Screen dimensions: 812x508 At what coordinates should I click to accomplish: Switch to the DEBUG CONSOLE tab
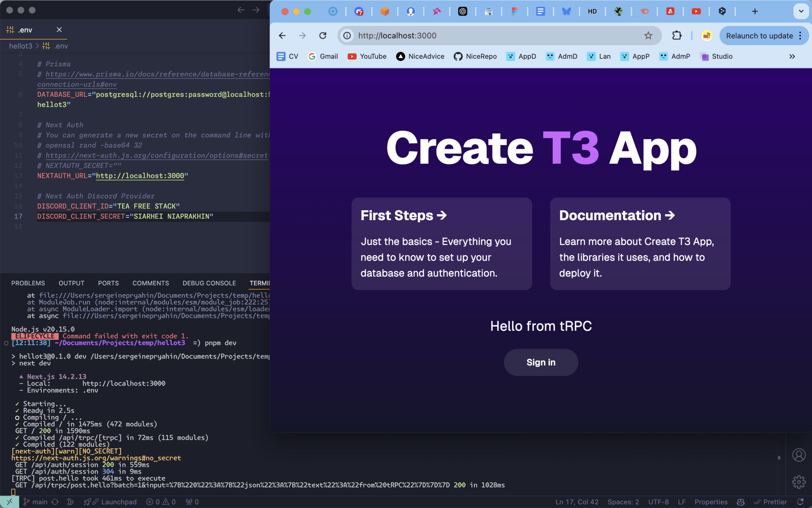209,283
